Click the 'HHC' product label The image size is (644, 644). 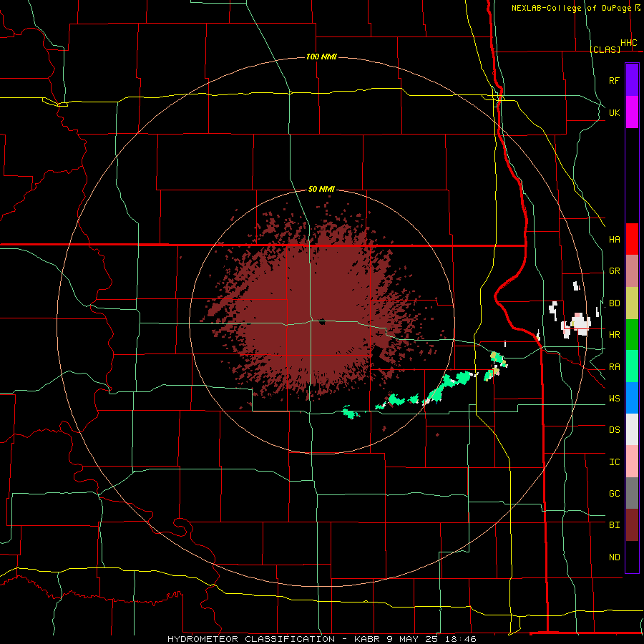pyautogui.click(x=629, y=43)
